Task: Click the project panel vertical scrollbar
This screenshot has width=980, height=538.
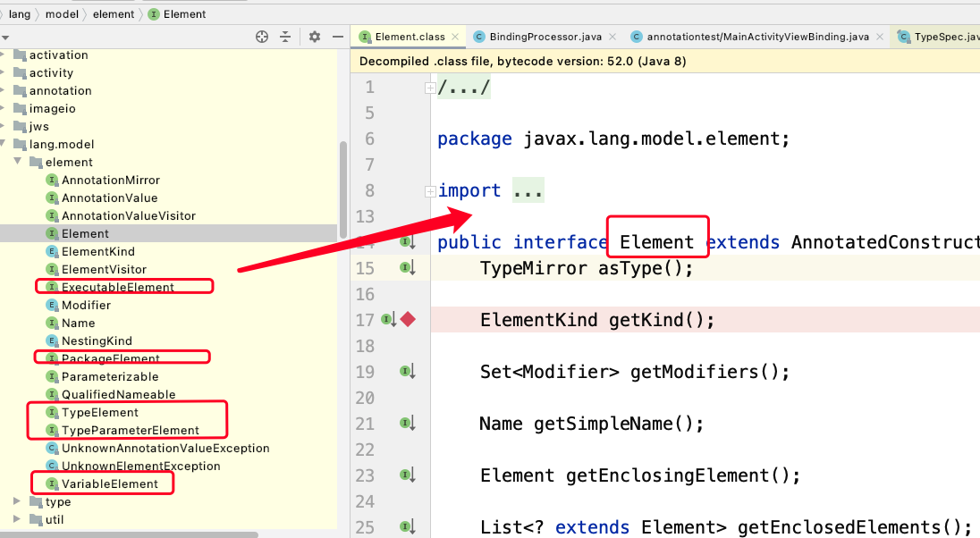Action: click(x=342, y=188)
